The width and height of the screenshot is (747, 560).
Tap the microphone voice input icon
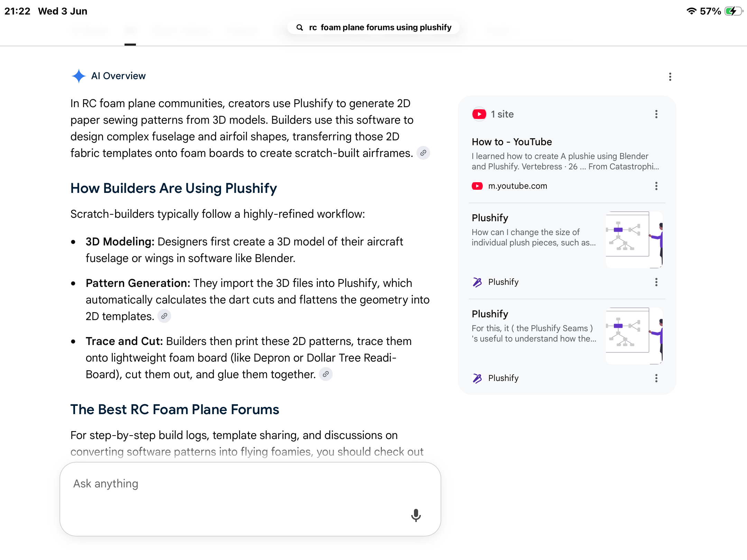pos(416,515)
